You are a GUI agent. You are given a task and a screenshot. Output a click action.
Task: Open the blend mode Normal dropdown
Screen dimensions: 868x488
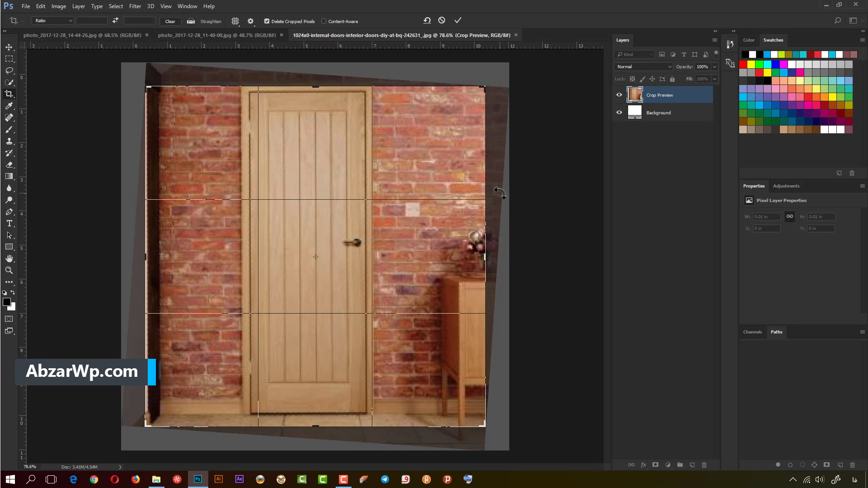coord(643,67)
